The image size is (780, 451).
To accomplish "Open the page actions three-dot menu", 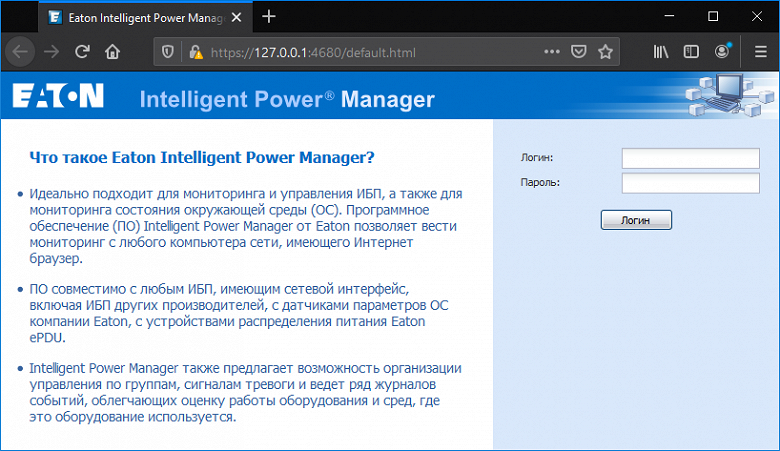I will point(552,52).
